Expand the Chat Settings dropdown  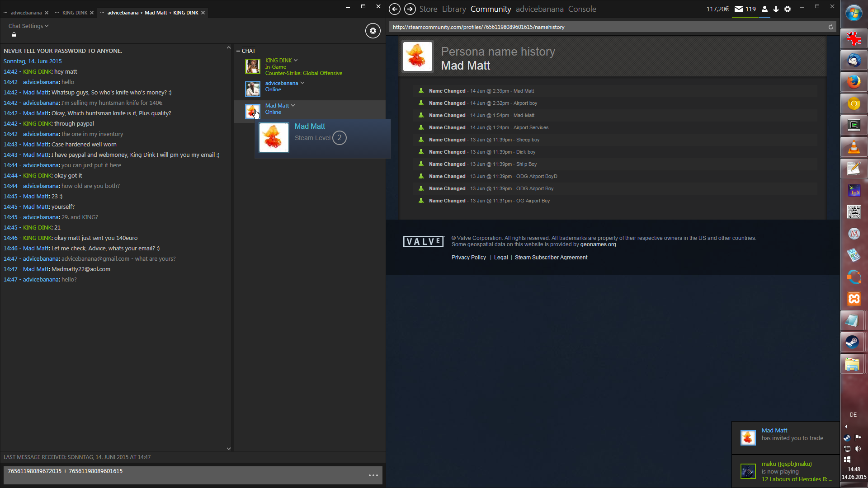point(28,26)
